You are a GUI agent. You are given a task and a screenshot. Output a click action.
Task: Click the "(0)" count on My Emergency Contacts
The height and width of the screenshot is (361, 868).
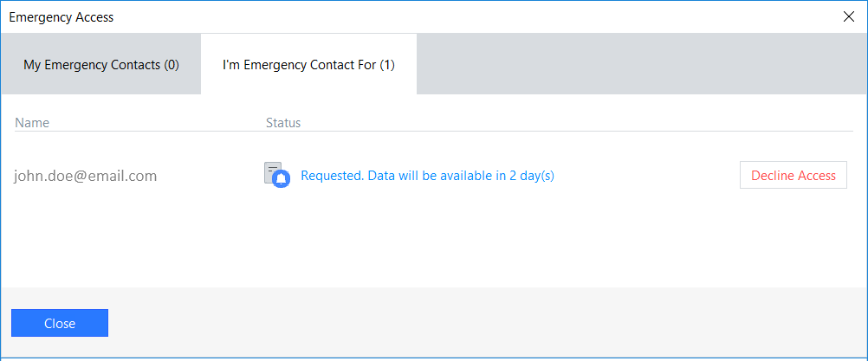(x=172, y=65)
